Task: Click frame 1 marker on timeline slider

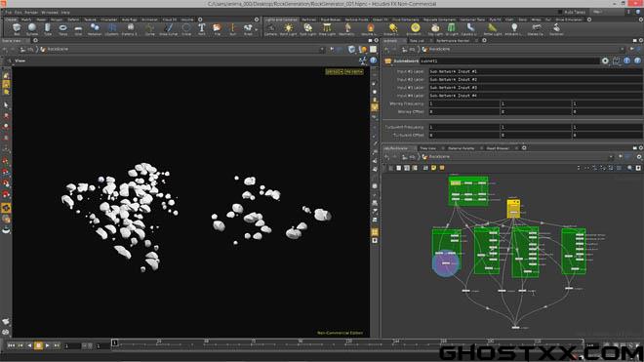Action: tap(114, 342)
